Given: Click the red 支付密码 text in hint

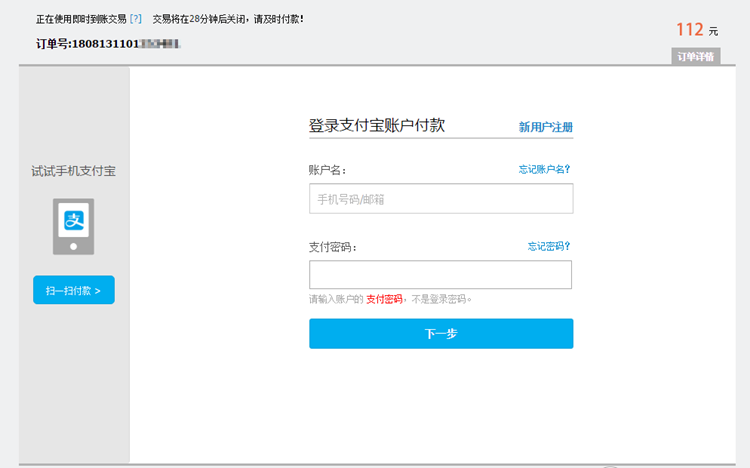Looking at the screenshot, I should click(x=384, y=299).
